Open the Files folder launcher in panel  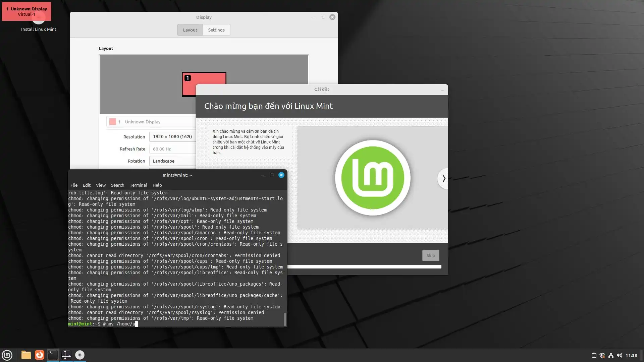26,355
